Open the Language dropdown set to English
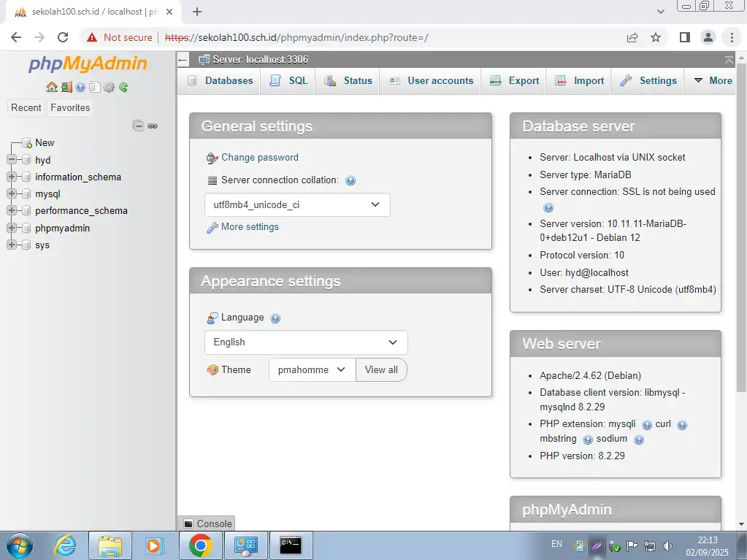Image resolution: width=747 pixels, height=560 pixels. [306, 342]
